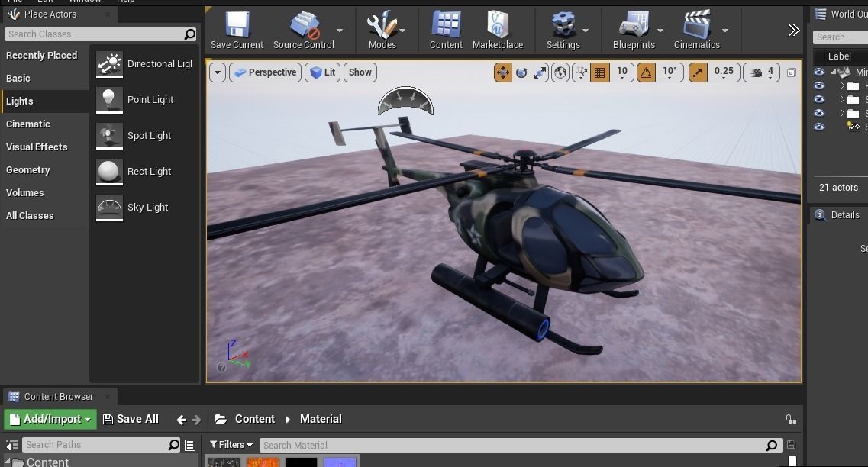
Task: Toggle visibility of the sky light actor row
Action: pos(818,127)
